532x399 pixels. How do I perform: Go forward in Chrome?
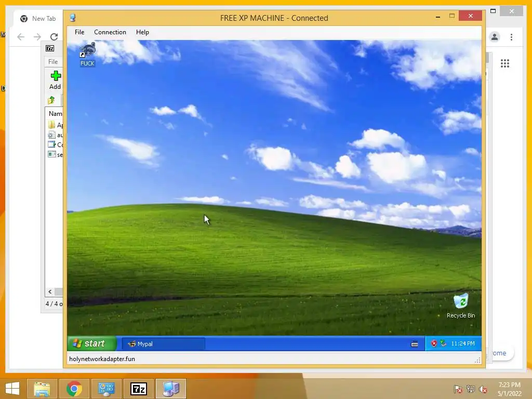37,37
